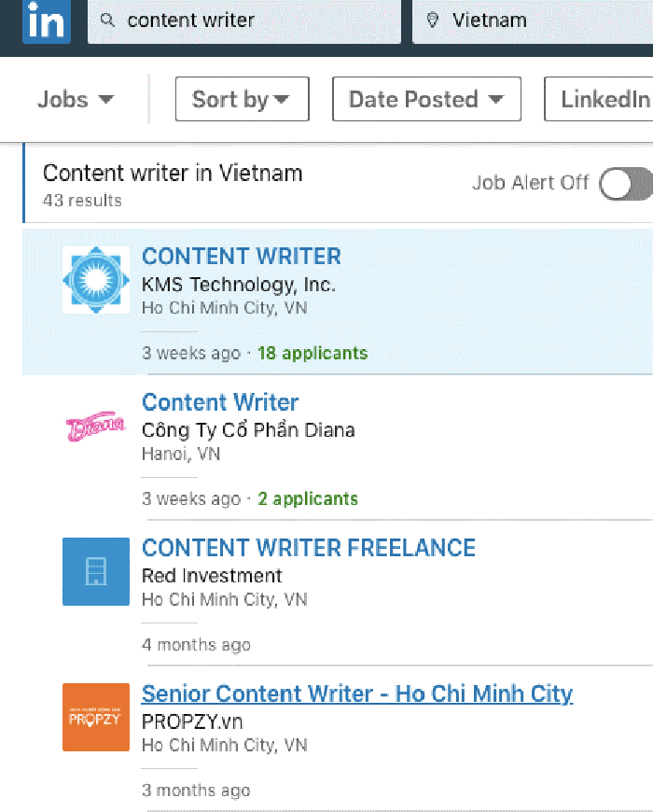Open CONTENT WRITER FREELANCE job listing
This screenshot has height=812, width=653.
(309, 548)
